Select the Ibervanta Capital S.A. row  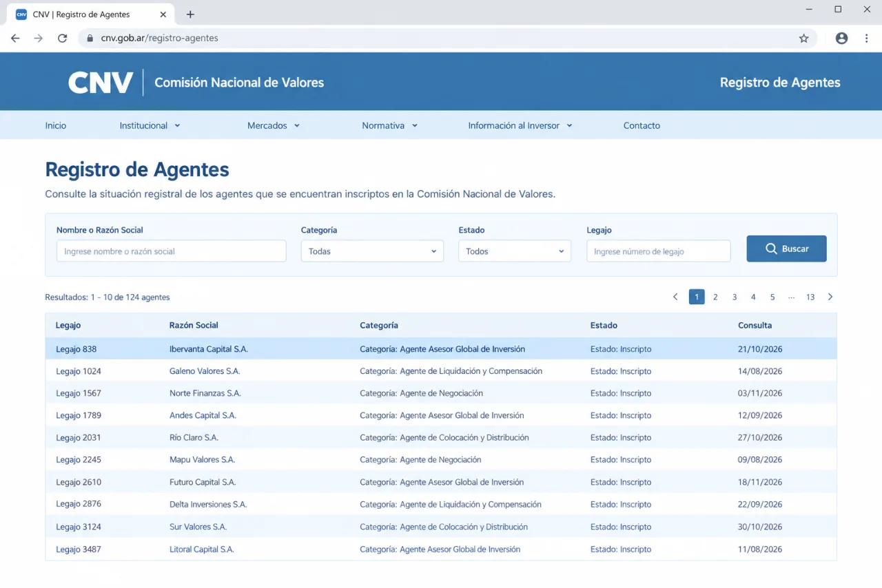coord(441,349)
